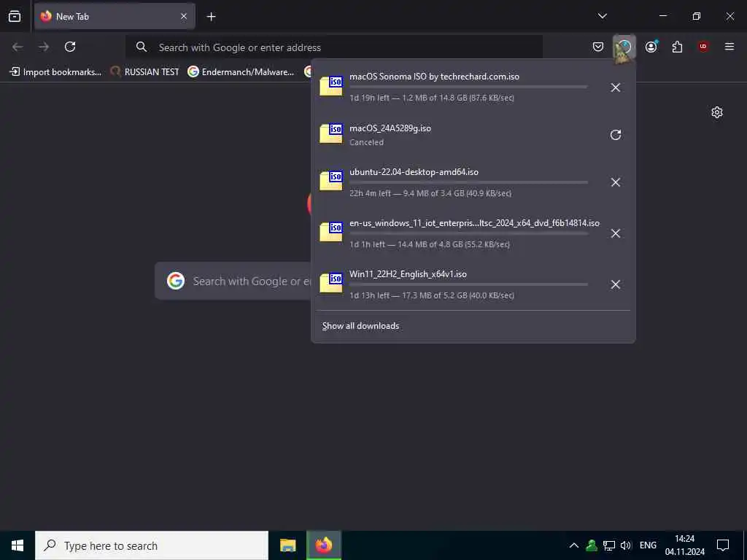
Task: Open new tab page personalize gear
Action: click(x=717, y=112)
